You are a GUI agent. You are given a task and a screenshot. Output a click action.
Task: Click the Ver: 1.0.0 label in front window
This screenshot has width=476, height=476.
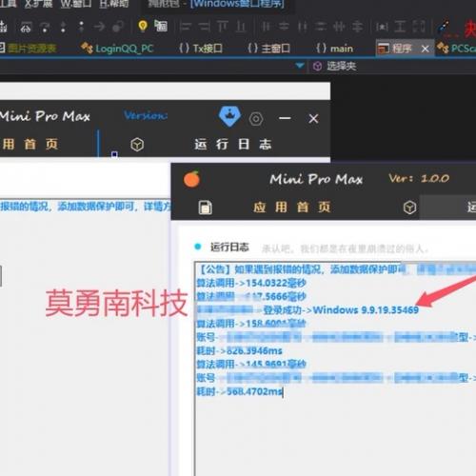[x=419, y=178]
